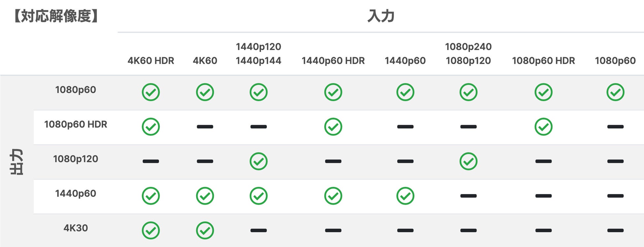This screenshot has height=247, width=644.
Task: Click checkmark for 4K60 input, 4K30 output
Action: [x=205, y=230]
